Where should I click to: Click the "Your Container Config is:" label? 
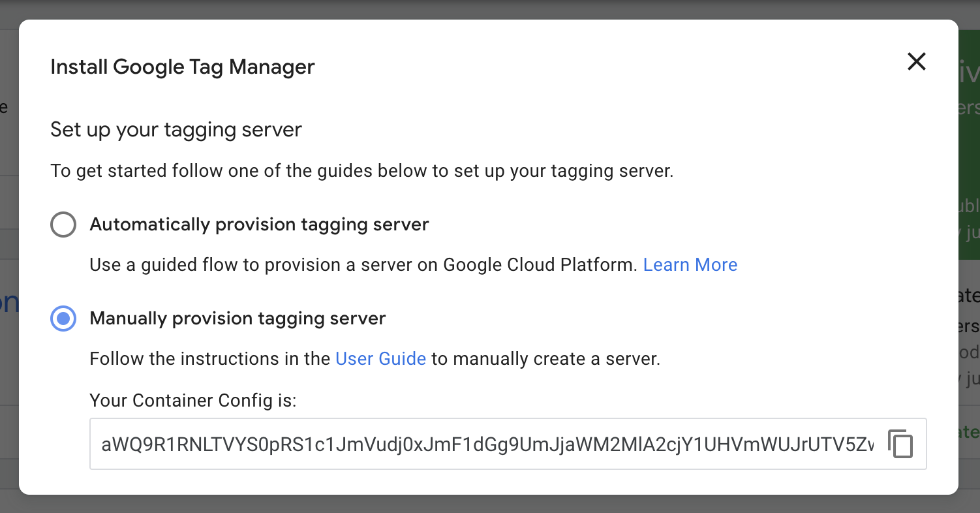point(193,400)
